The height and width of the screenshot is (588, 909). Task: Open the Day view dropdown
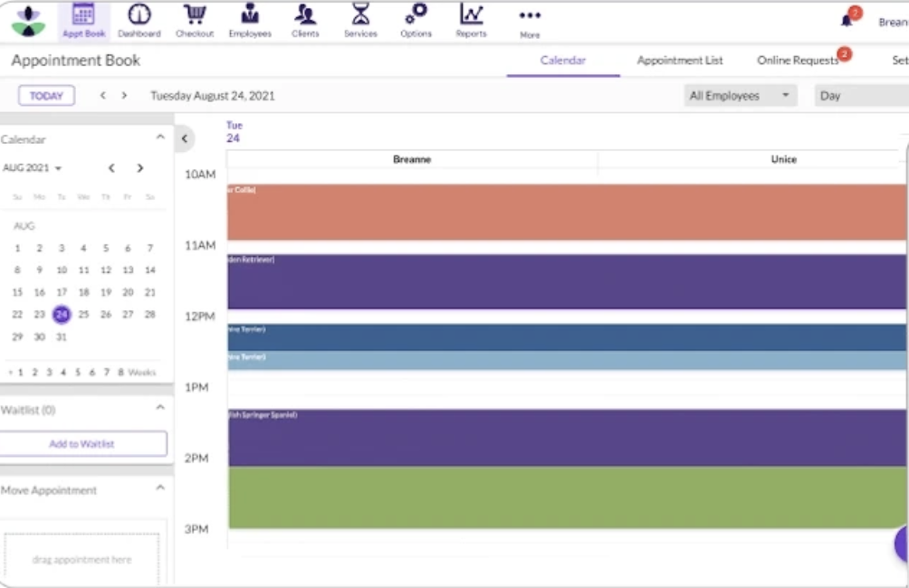coord(860,96)
